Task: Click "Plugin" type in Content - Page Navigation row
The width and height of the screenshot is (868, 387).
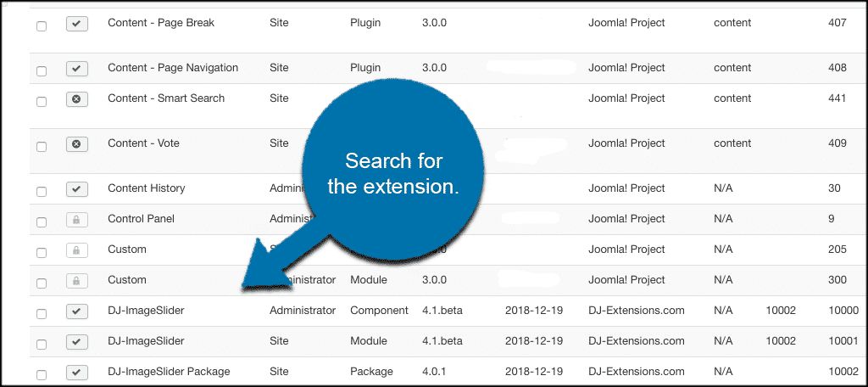Action: point(365,68)
